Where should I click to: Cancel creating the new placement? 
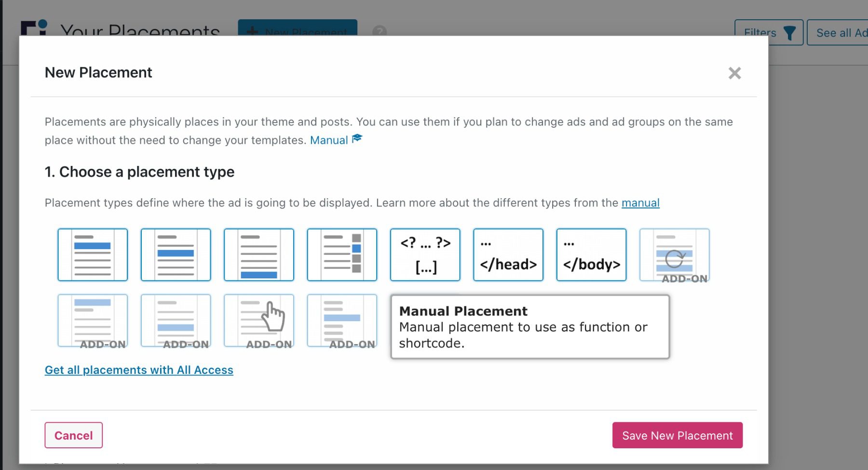click(73, 435)
